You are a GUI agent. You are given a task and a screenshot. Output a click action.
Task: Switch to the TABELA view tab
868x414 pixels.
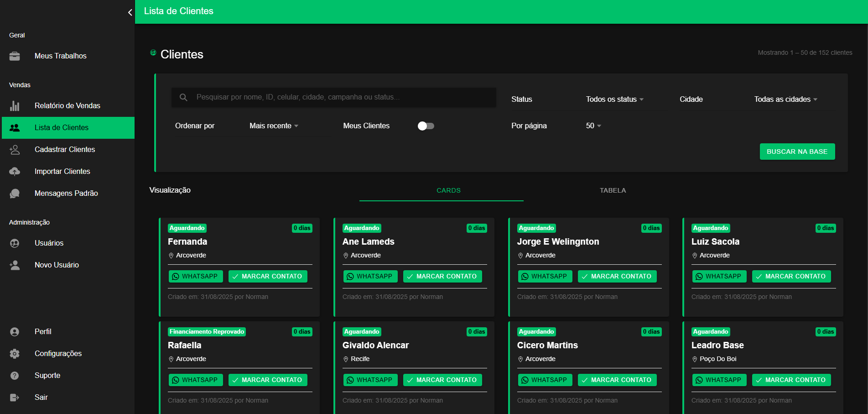pos(613,190)
